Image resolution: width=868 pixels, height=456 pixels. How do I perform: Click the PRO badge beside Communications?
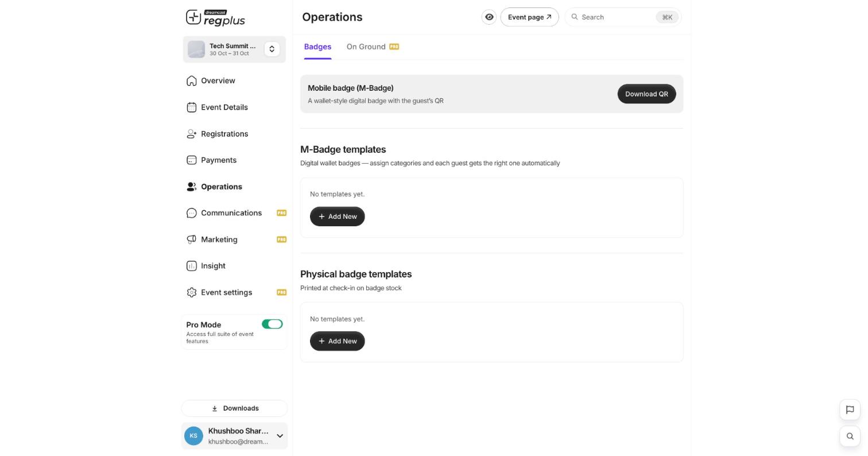pos(281,213)
